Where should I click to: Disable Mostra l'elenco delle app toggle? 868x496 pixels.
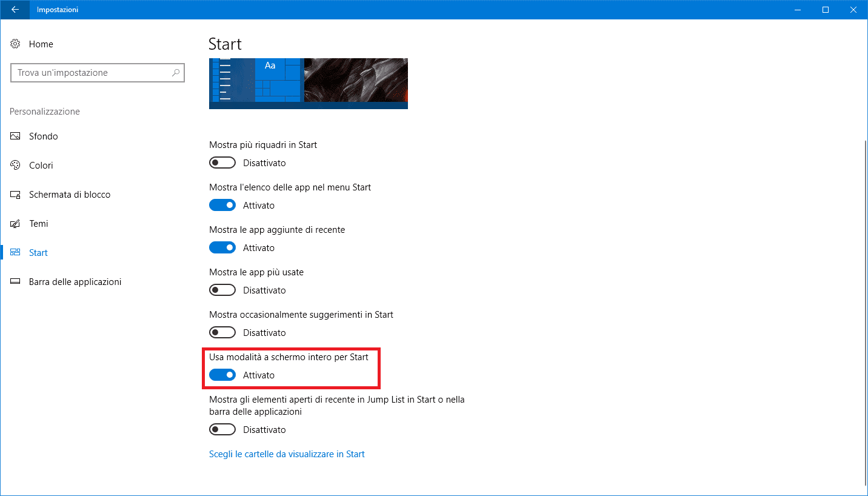222,206
